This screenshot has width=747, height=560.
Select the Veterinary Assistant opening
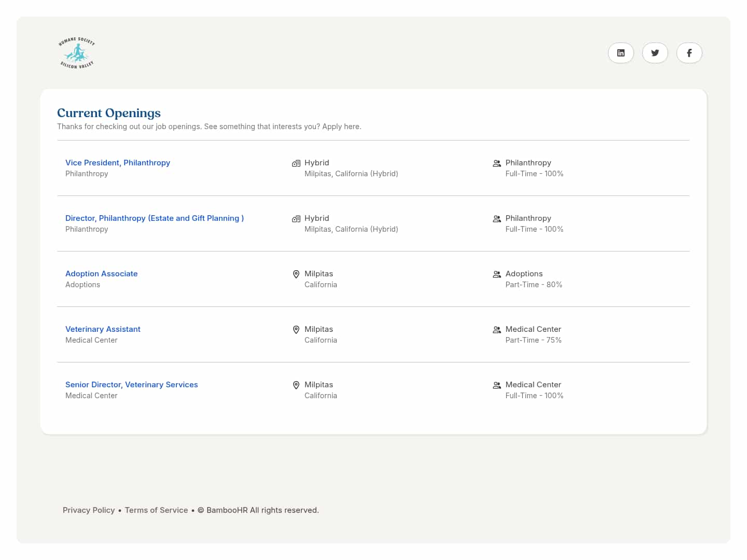coord(103,329)
